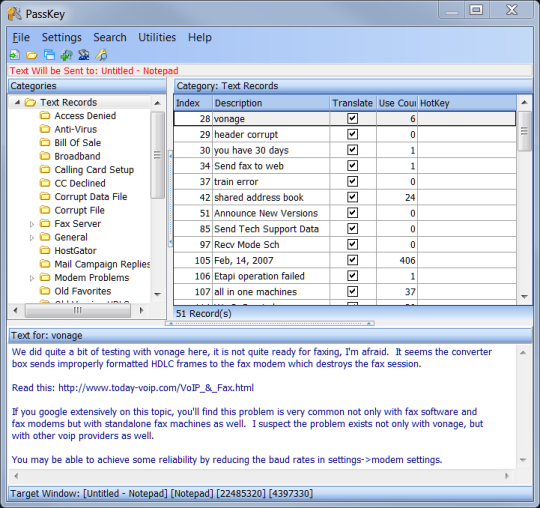Toggle Translate checkbox for Send fax to web
The image size is (540, 508).
[x=352, y=166]
